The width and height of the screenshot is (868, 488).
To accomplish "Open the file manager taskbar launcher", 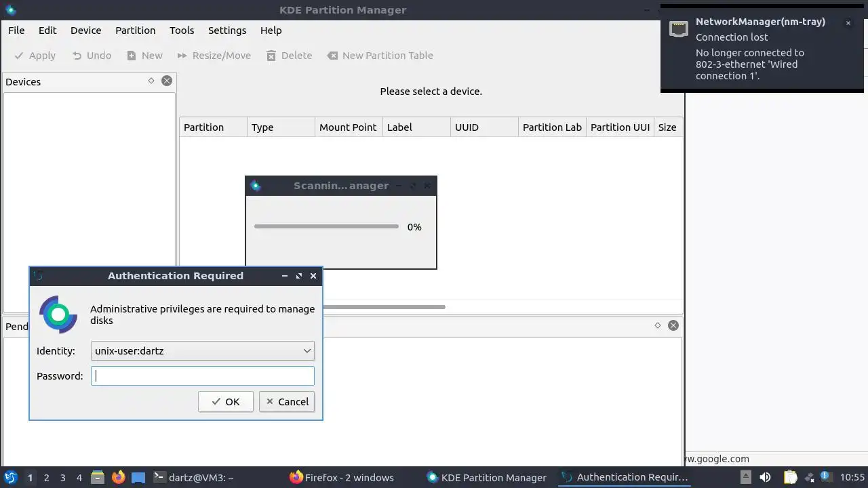I will tap(98, 477).
